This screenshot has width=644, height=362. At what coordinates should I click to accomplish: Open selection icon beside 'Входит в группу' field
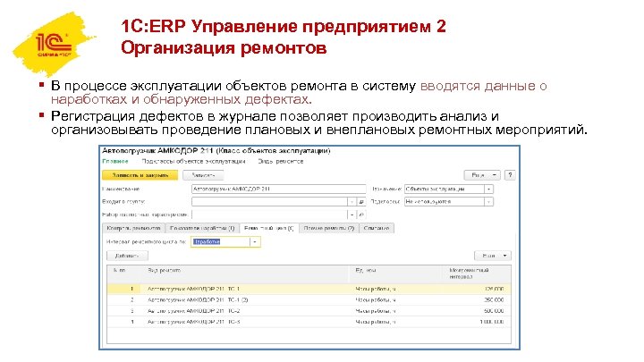[361, 201]
